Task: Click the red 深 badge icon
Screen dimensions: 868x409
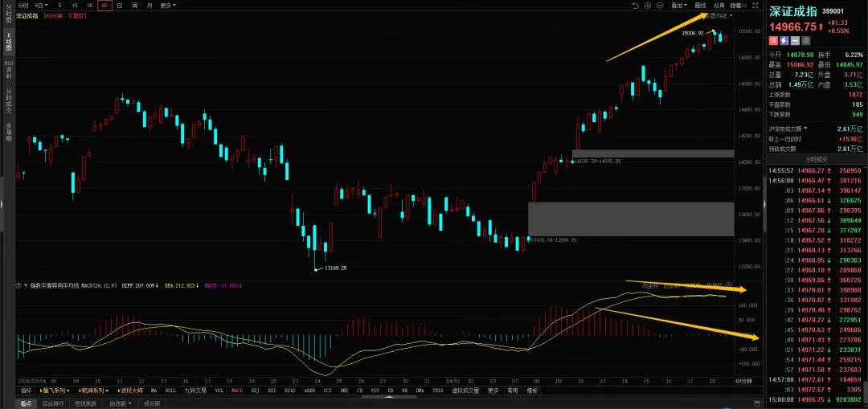Action: coord(773,40)
